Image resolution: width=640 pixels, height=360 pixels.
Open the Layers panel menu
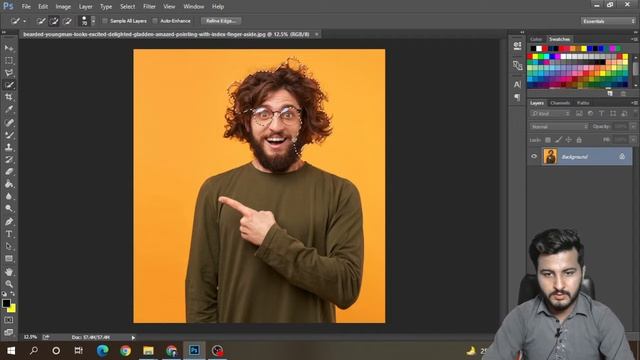coord(634,103)
